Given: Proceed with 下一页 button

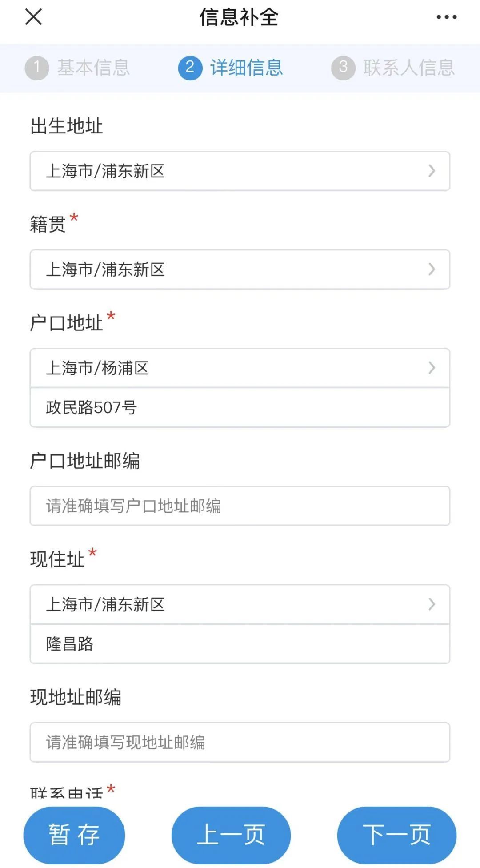Looking at the screenshot, I should (396, 835).
